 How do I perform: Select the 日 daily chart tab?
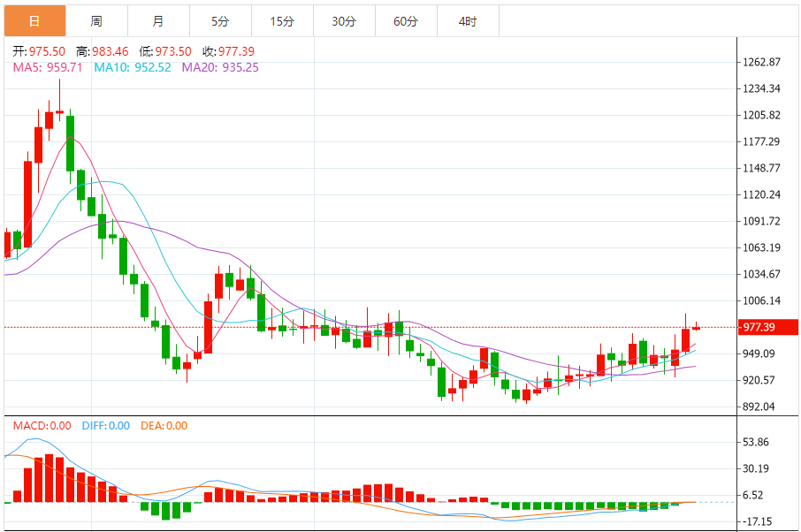point(34,21)
